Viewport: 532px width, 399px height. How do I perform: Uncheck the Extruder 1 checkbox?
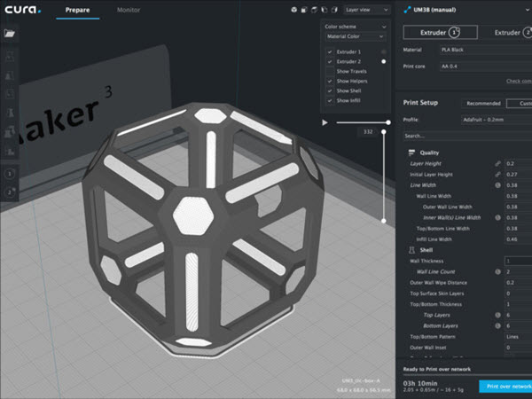point(330,52)
